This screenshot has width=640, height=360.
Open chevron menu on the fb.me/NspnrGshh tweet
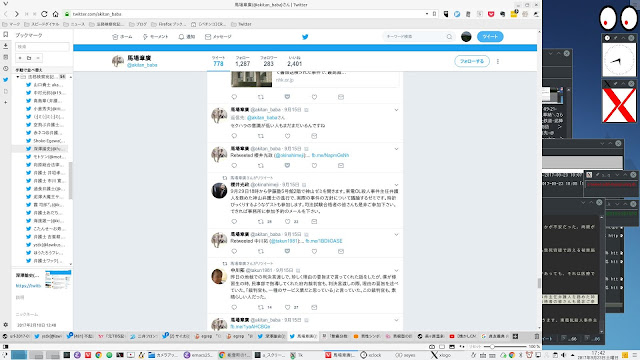[x=396, y=149]
